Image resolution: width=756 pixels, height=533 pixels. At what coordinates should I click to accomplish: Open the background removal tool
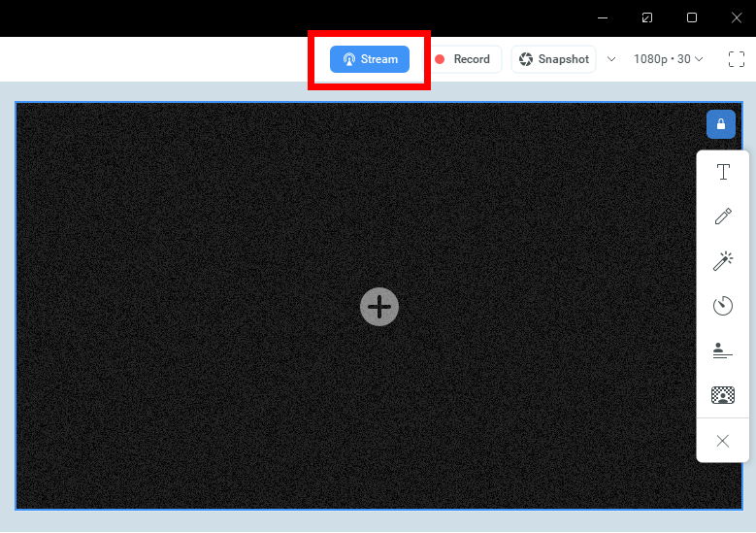tap(722, 395)
